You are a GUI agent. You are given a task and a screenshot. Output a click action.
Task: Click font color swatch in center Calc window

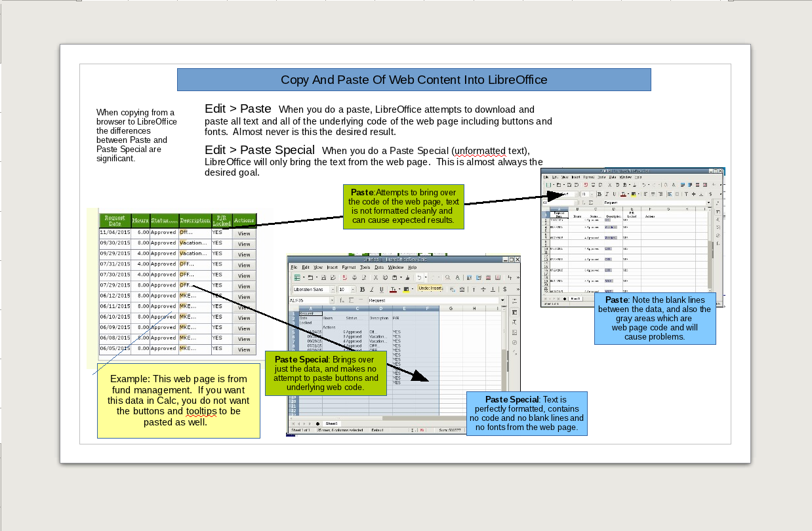[393, 289]
